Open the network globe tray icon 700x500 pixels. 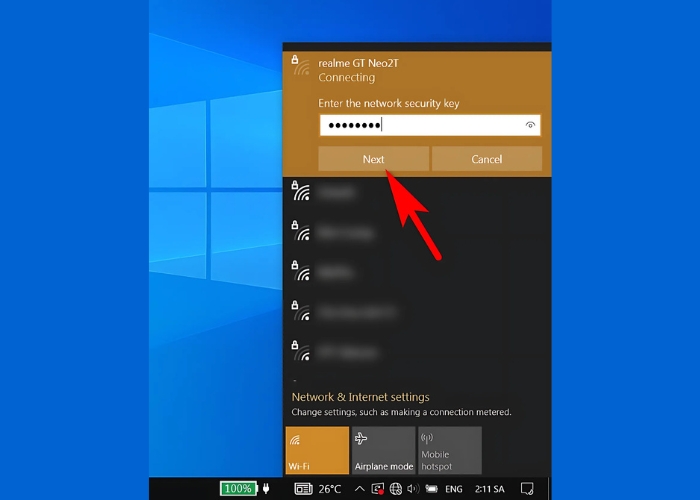pyautogui.click(x=397, y=489)
